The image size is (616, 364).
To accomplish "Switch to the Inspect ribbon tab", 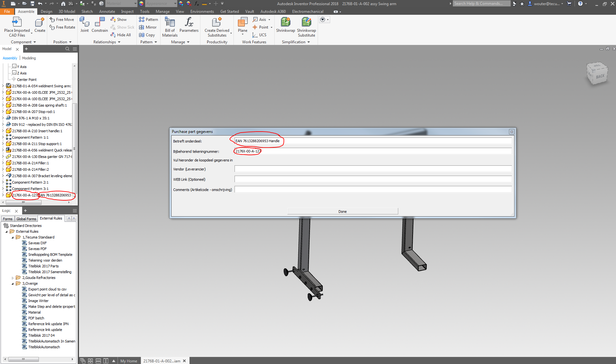I will click(127, 11).
